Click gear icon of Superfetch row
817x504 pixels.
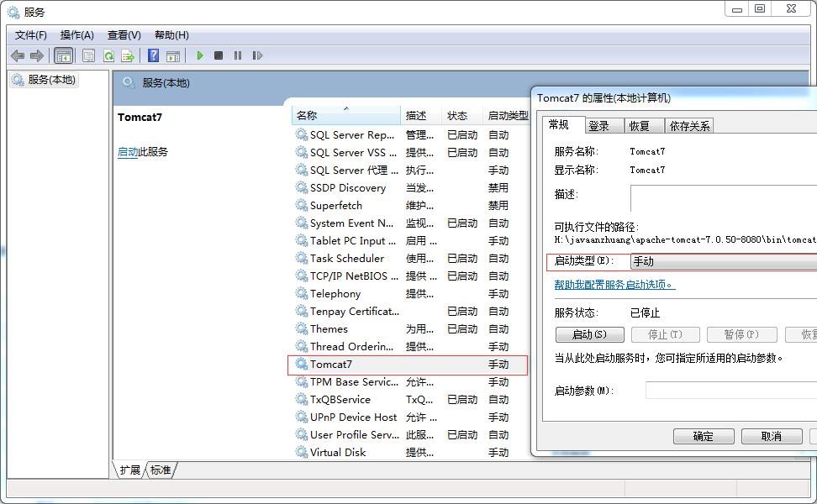[302, 205]
